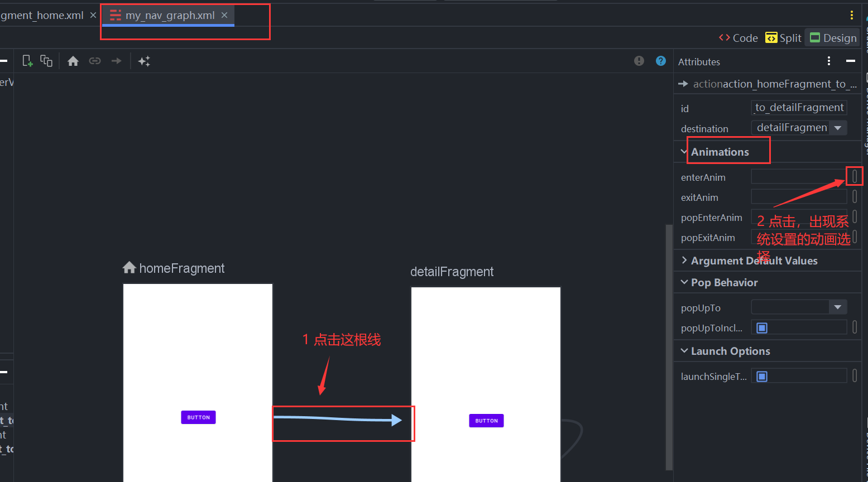The width and height of the screenshot is (868, 482).
Task: Open the blue help question icon
Action: pyautogui.click(x=661, y=61)
